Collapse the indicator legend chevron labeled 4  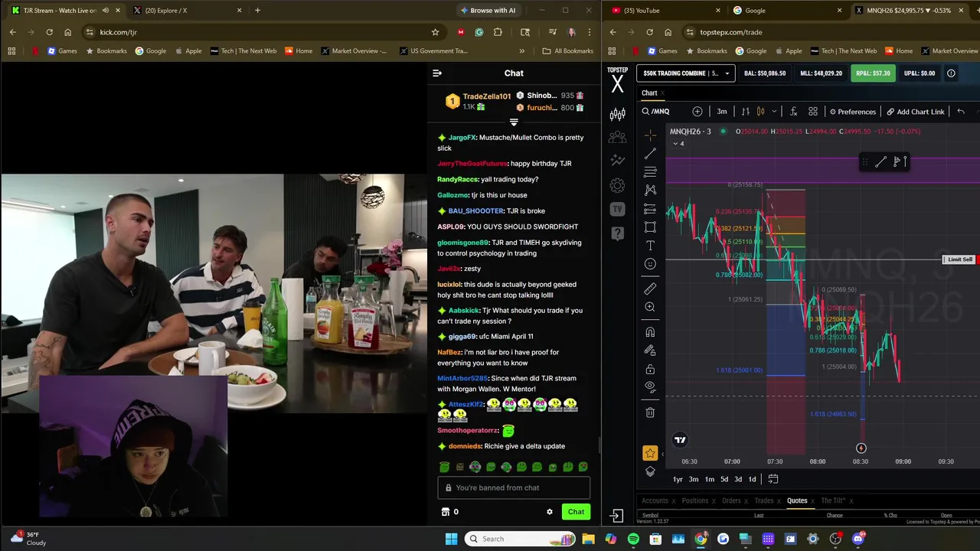click(677, 144)
